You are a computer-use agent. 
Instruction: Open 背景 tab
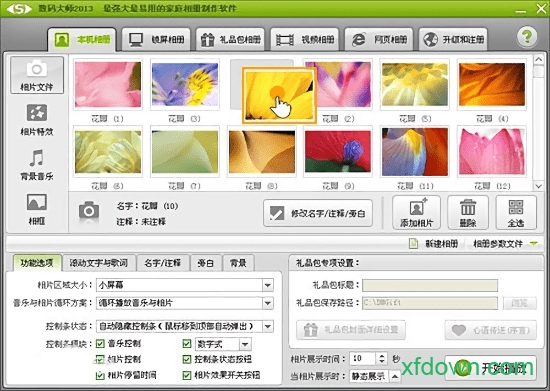pos(238,263)
